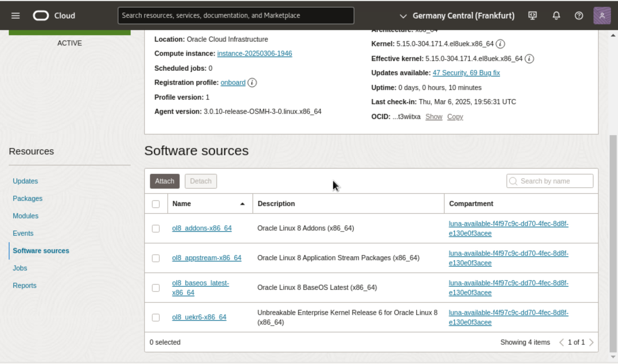The height and width of the screenshot is (364, 618).
Task: Click the '0 selected' status text
Action: 165,343
